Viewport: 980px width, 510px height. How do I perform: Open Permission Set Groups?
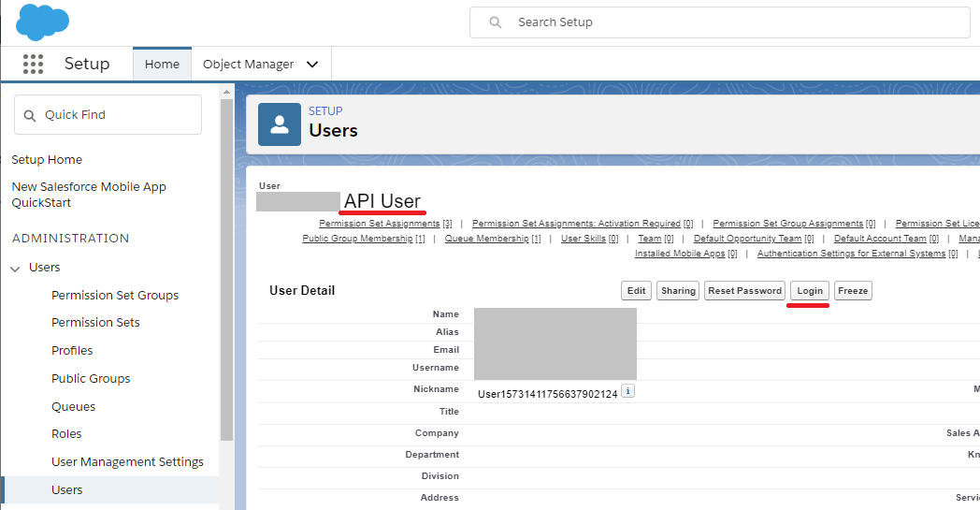pos(115,296)
